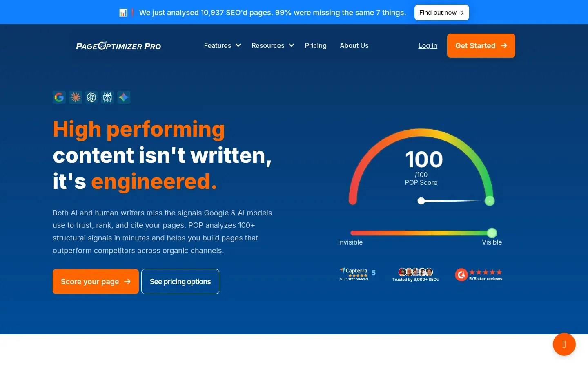Open the About Us page
588x368 pixels.
(354, 45)
